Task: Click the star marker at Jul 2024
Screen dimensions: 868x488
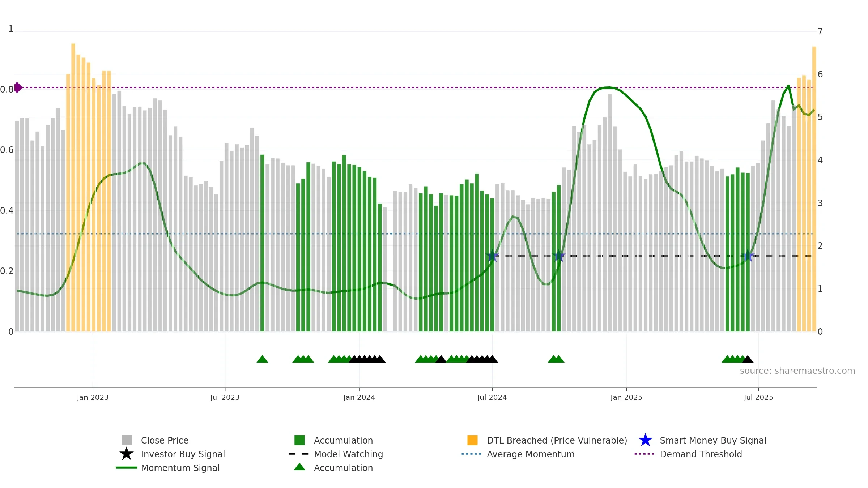Action: [x=492, y=256]
